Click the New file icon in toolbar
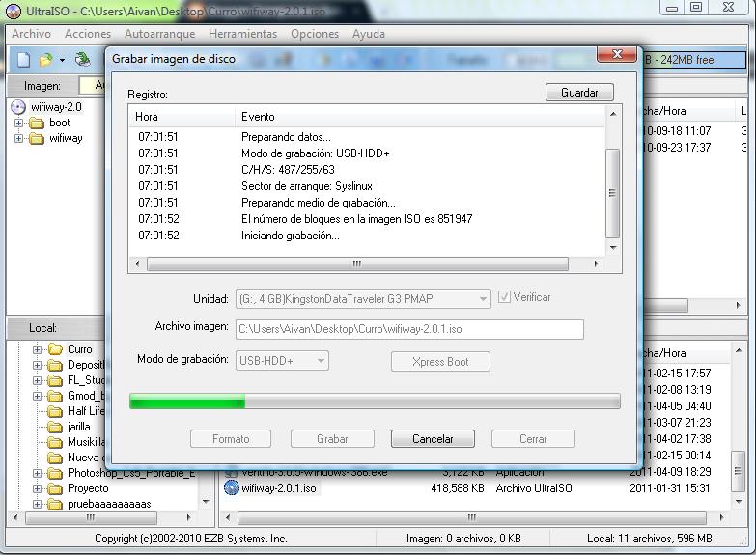 pyautogui.click(x=23, y=60)
